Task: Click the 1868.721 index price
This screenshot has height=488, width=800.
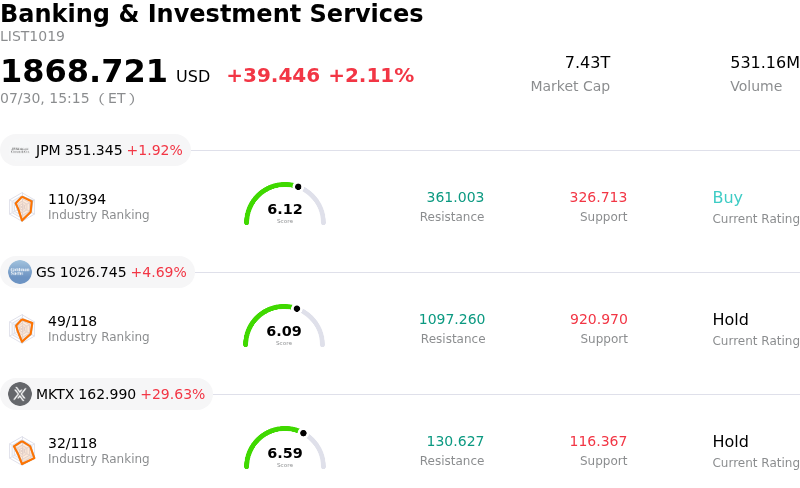Action: 84,71
